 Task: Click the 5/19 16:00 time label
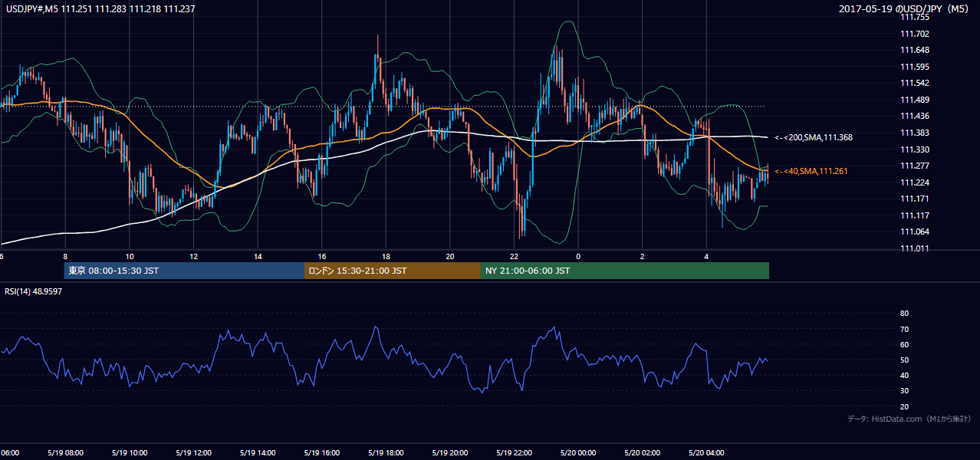(321, 452)
